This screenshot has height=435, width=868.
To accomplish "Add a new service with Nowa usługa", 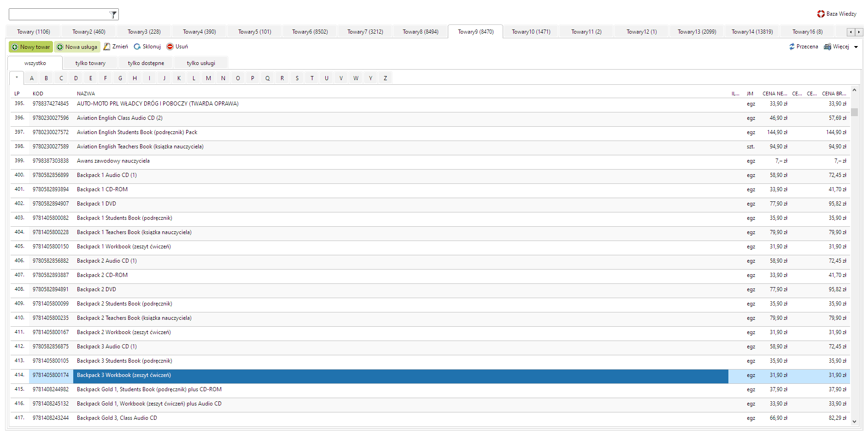I will tap(77, 47).
